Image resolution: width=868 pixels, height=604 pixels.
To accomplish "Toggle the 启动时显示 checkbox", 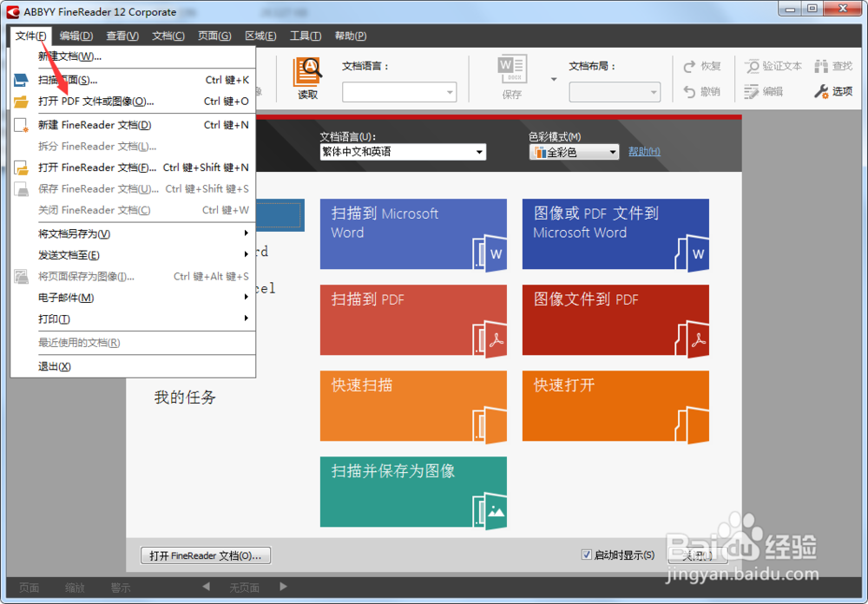I will 586,555.
